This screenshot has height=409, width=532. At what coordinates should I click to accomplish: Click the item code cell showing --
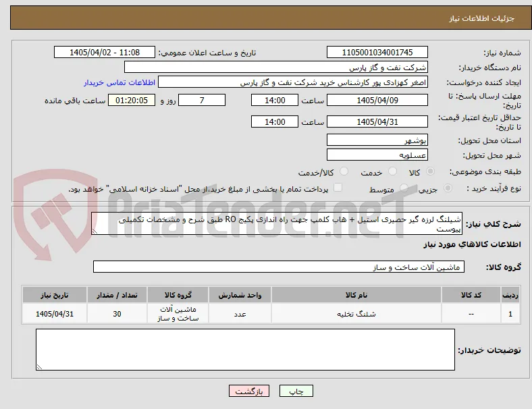pos(471,314)
